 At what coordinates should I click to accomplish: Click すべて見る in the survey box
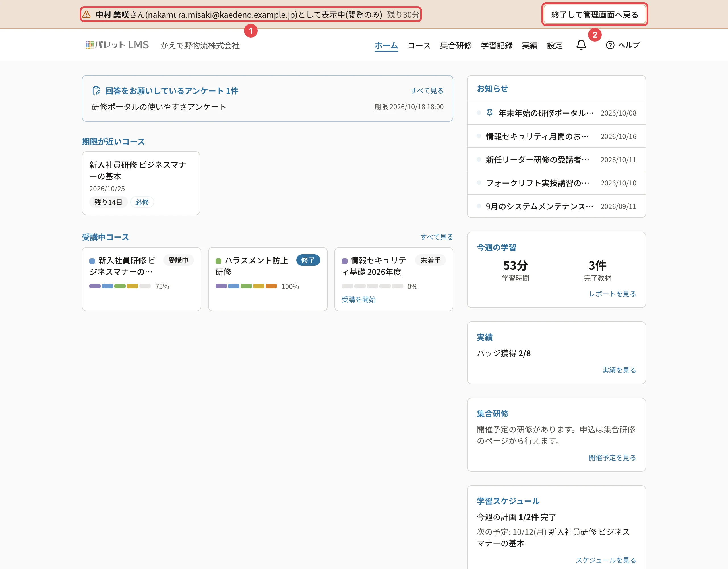pos(427,91)
